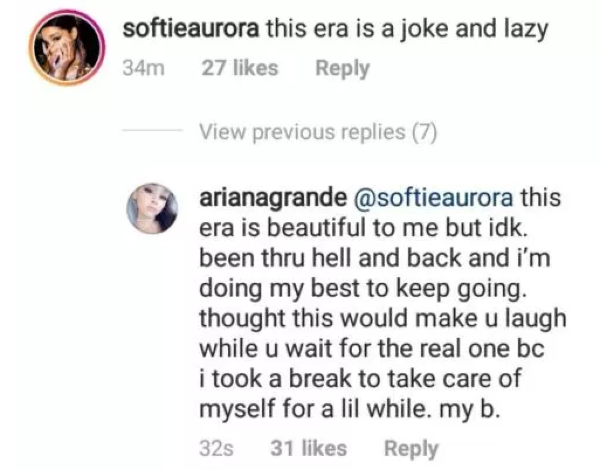The height and width of the screenshot is (470, 600).
Task: Follow the @softieaurora mention in the reply
Action: coord(434,195)
